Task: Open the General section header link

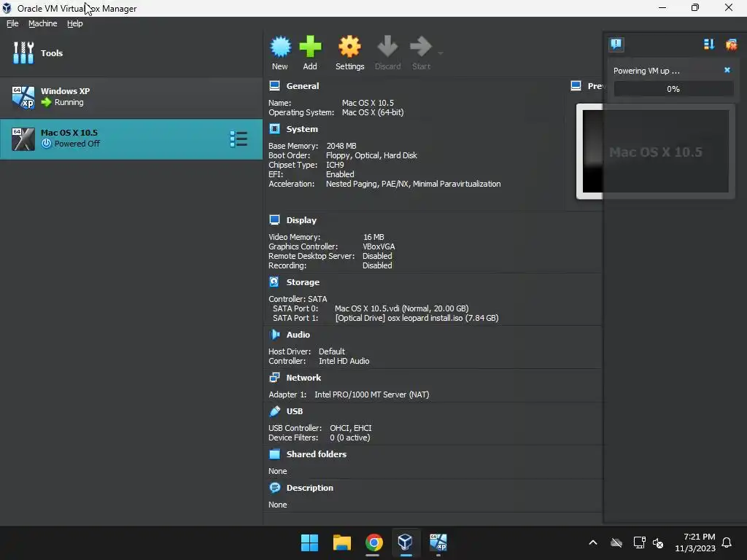Action: 303,86
